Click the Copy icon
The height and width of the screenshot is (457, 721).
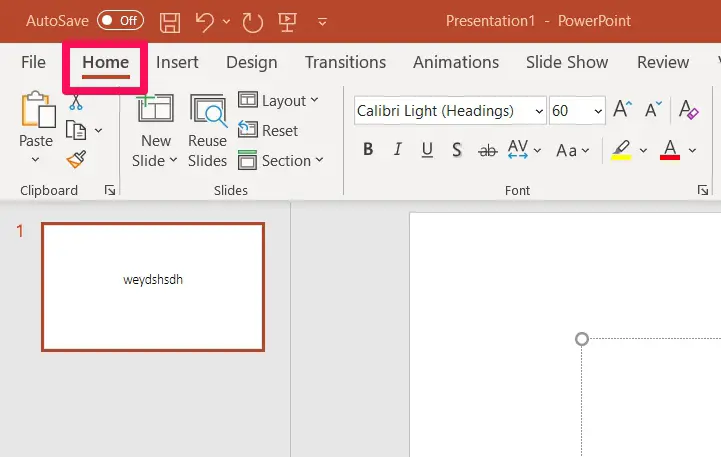tap(76, 130)
